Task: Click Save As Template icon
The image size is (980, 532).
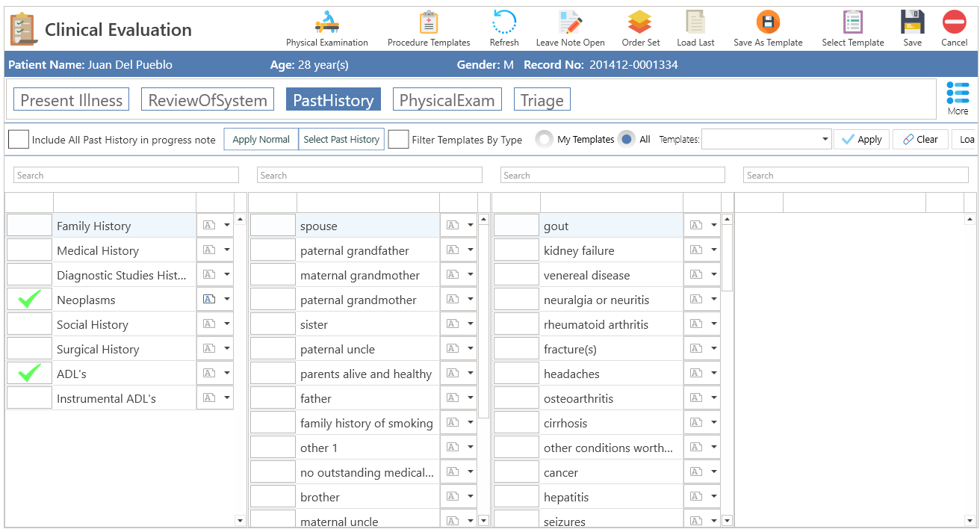Action: 768,22
